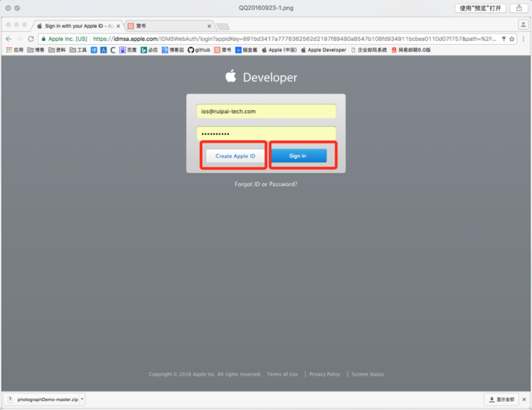Close the downloads bar
532x410 pixels.
524,399
